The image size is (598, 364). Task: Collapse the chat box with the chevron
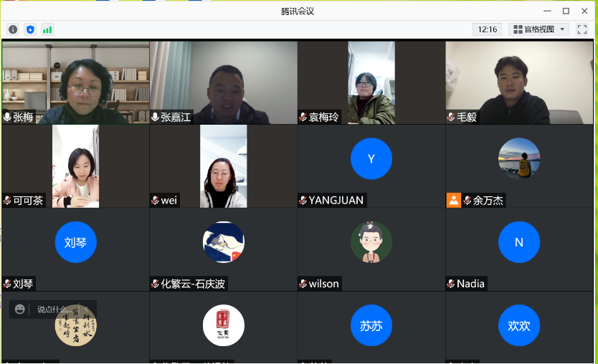tap(87, 309)
